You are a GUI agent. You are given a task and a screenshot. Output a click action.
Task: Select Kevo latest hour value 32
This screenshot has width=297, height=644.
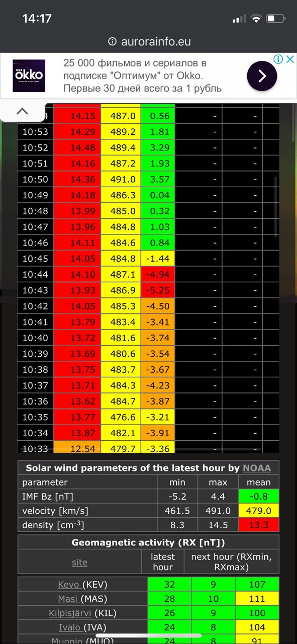[x=169, y=585]
